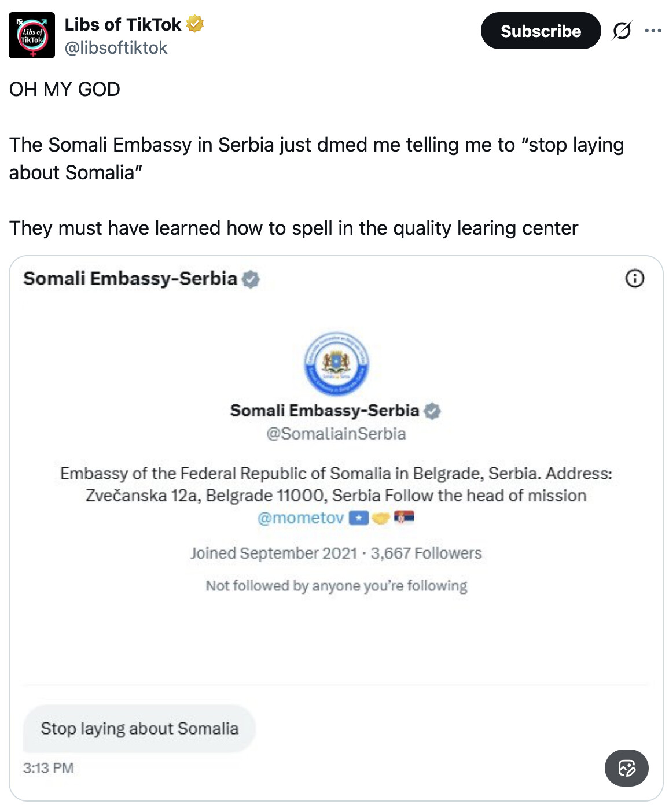Click the Libs of TikTok profile avatar

click(x=32, y=35)
